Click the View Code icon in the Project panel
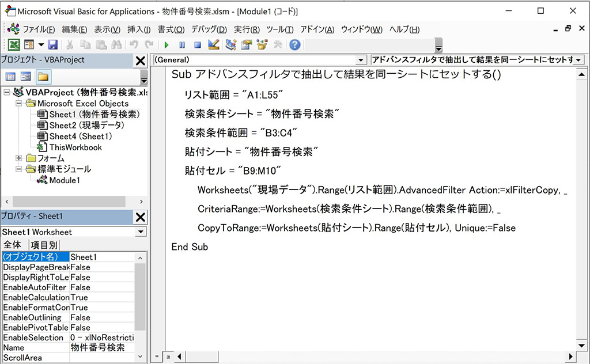The width and height of the screenshot is (590, 364). tap(10, 77)
